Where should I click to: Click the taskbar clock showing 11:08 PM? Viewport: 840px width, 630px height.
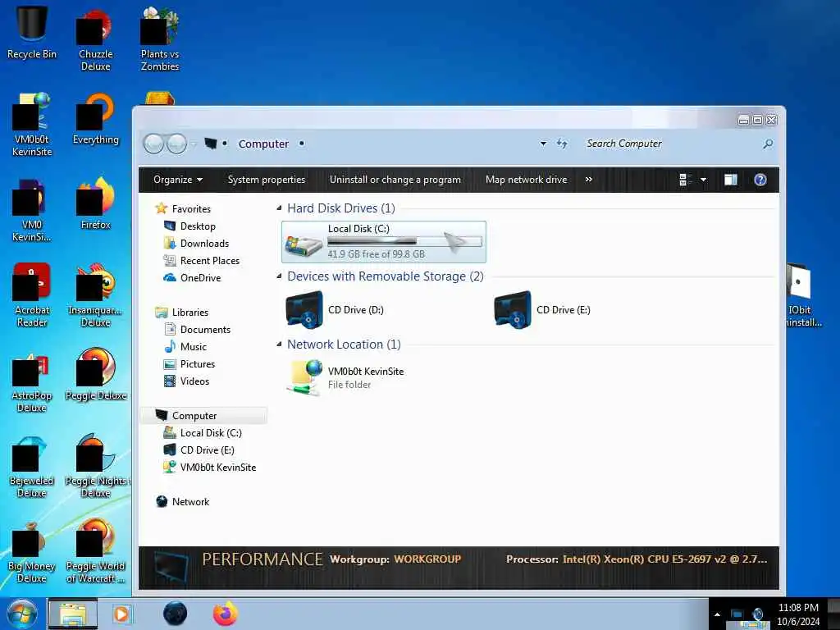(798, 614)
